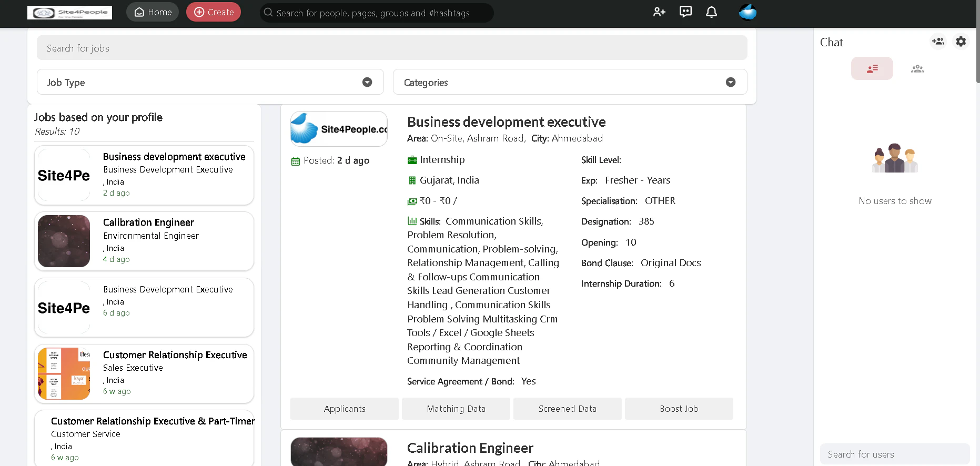This screenshot has height=466, width=980.
Task: Open the Matching Data tab
Action: [x=456, y=409]
